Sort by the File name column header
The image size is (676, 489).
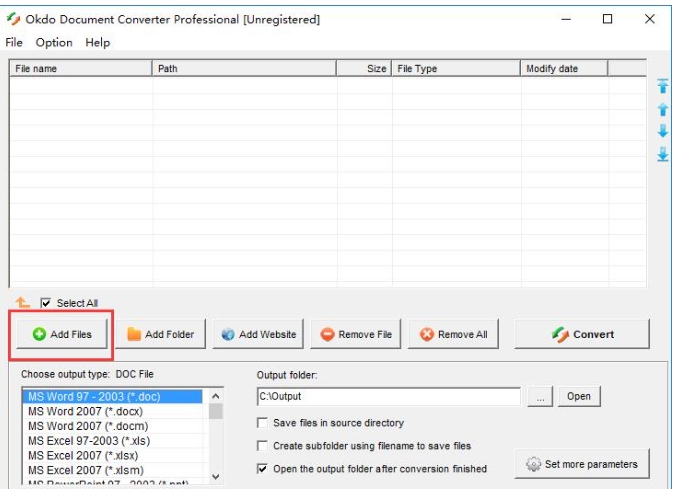81,69
